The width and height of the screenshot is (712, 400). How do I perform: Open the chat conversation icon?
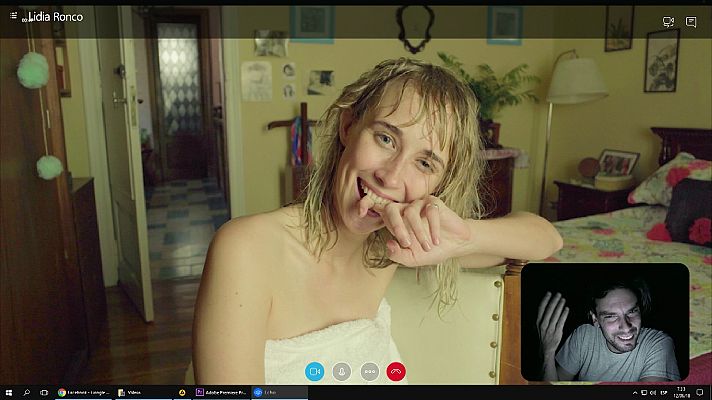pyautogui.click(x=691, y=21)
